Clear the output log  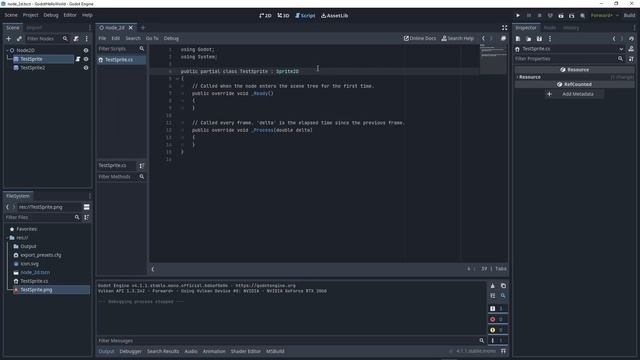point(493,286)
